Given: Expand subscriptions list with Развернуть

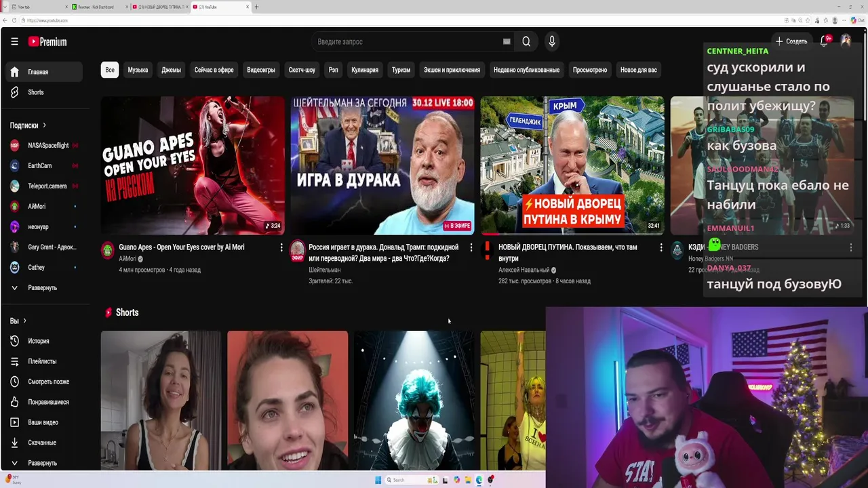Looking at the screenshot, I should tap(44, 287).
